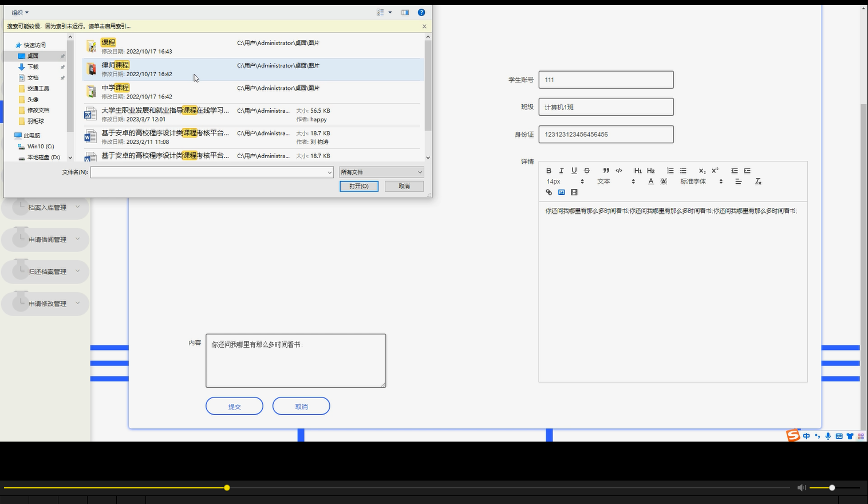Open the code view icon in the editor
This screenshot has width=868, height=504.
[x=619, y=170]
